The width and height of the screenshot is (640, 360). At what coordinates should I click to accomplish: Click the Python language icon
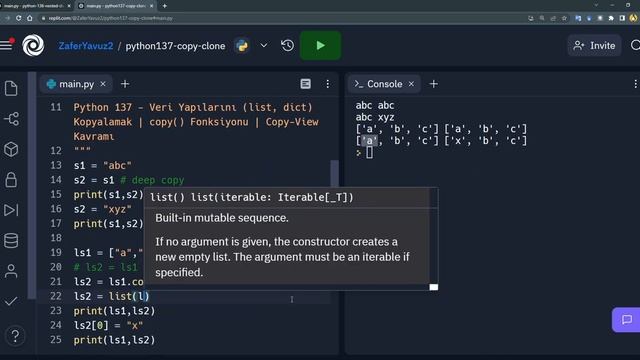pos(242,46)
